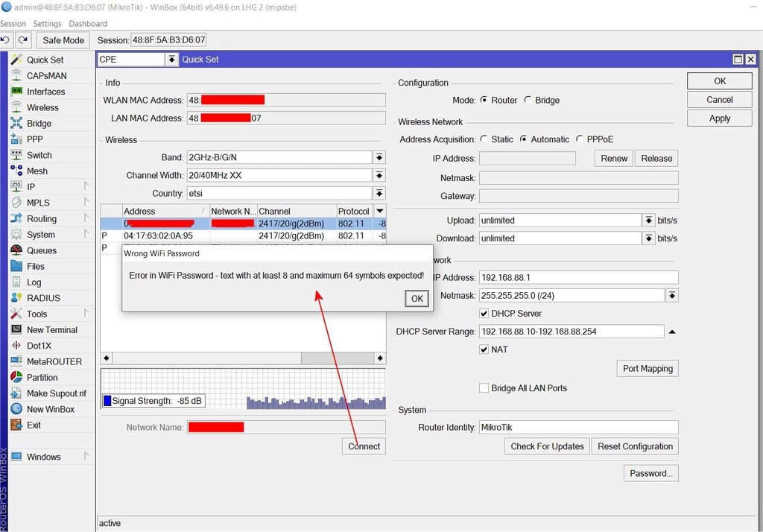
Task: Click LAN IP Address 192.168.88.1 field
Action: [578, 277]
